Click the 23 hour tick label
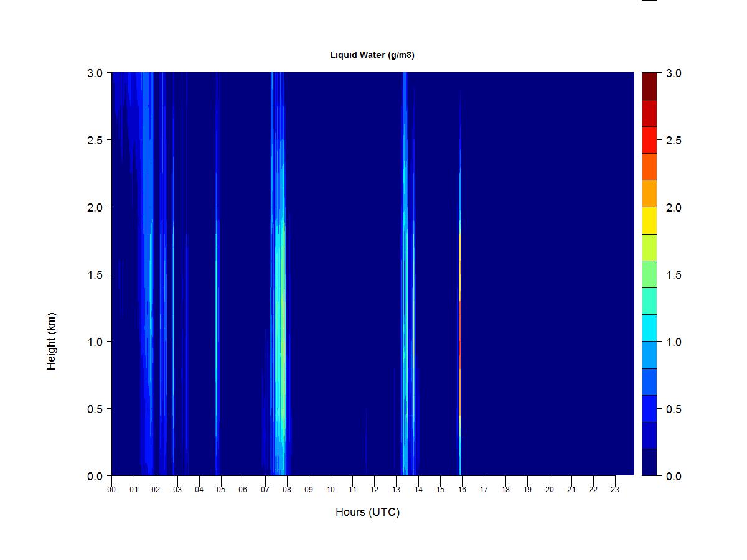The width and height of the screenshot is (747, 560). [x=615, y=490]
